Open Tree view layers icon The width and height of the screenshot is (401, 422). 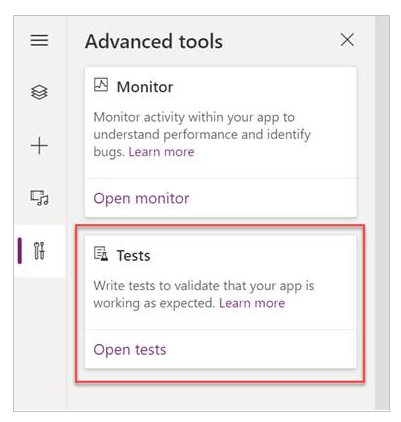click(x=39, y=92)
